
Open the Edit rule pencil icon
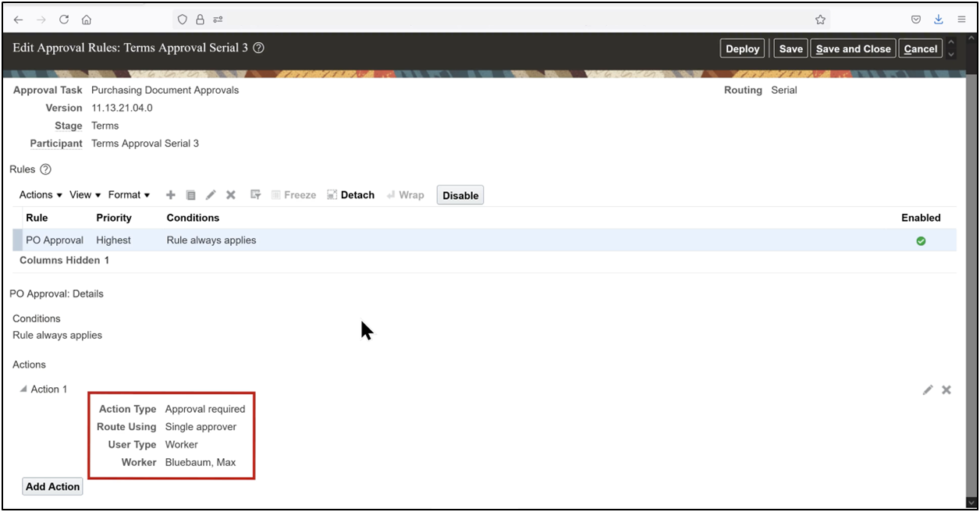[x=211, y=194]
